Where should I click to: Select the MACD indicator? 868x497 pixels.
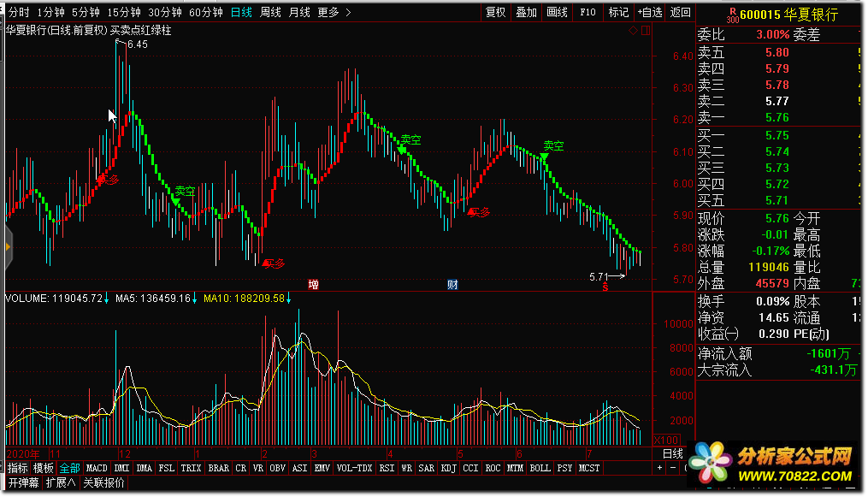coord(97,468)
